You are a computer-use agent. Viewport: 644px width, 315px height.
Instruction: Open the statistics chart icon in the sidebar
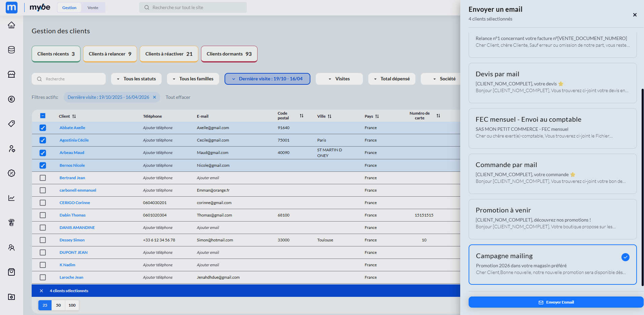[11, 198]
